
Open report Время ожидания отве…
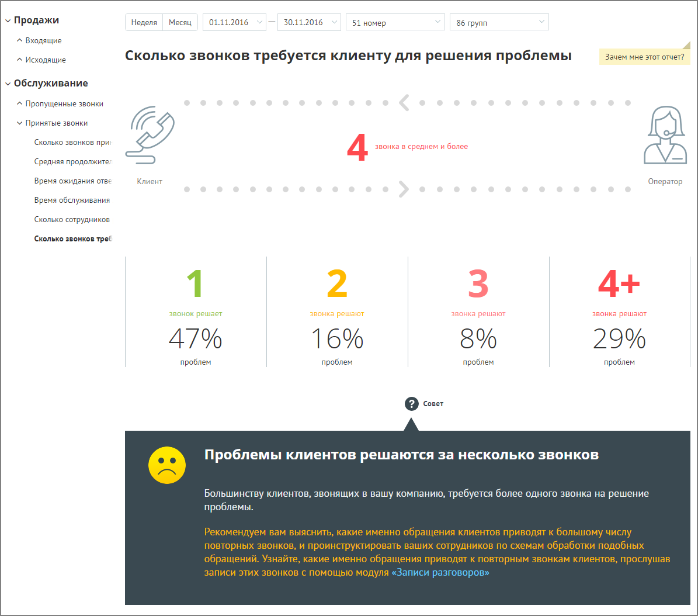coord(72,181)
